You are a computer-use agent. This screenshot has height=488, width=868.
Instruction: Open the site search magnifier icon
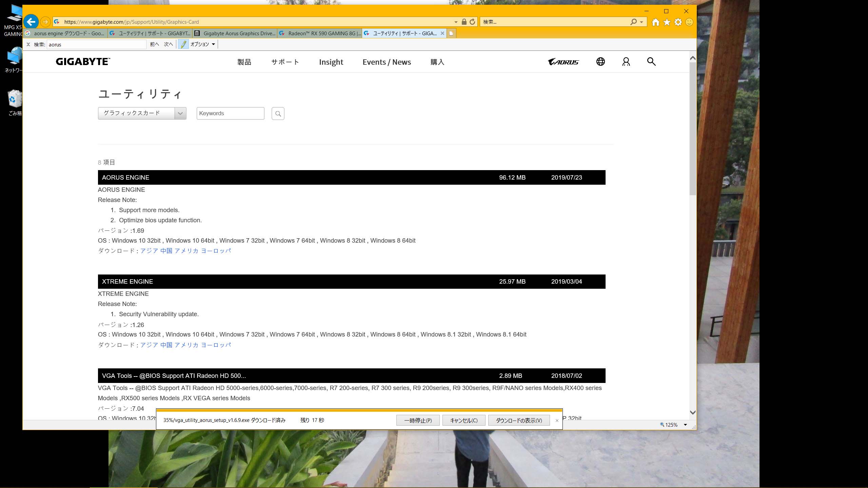tap(651, 61)
